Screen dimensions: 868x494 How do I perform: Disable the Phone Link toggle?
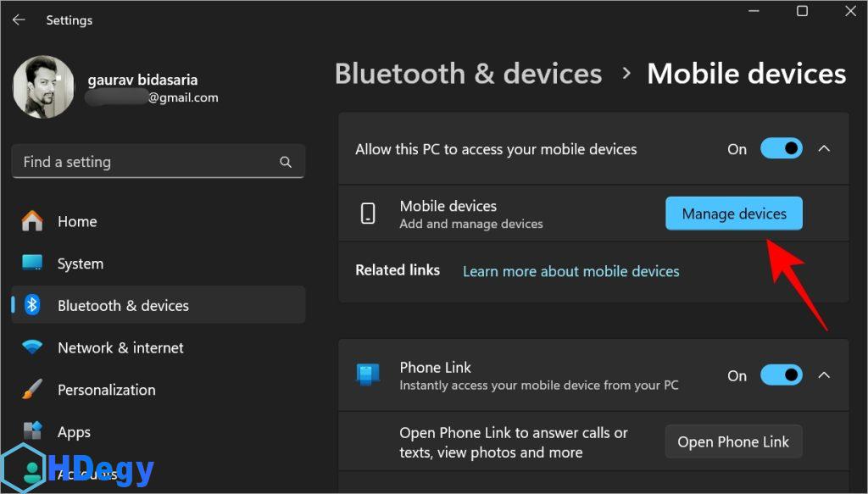tap(781, 375)
